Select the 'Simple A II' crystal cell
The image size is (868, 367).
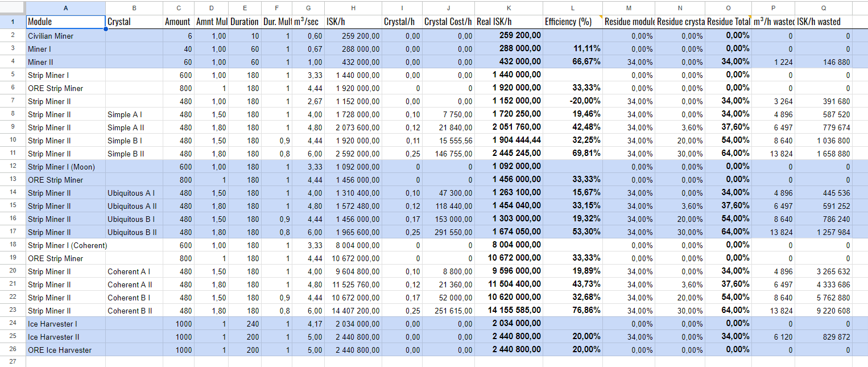pyautogui.click(x=134, y=127)
